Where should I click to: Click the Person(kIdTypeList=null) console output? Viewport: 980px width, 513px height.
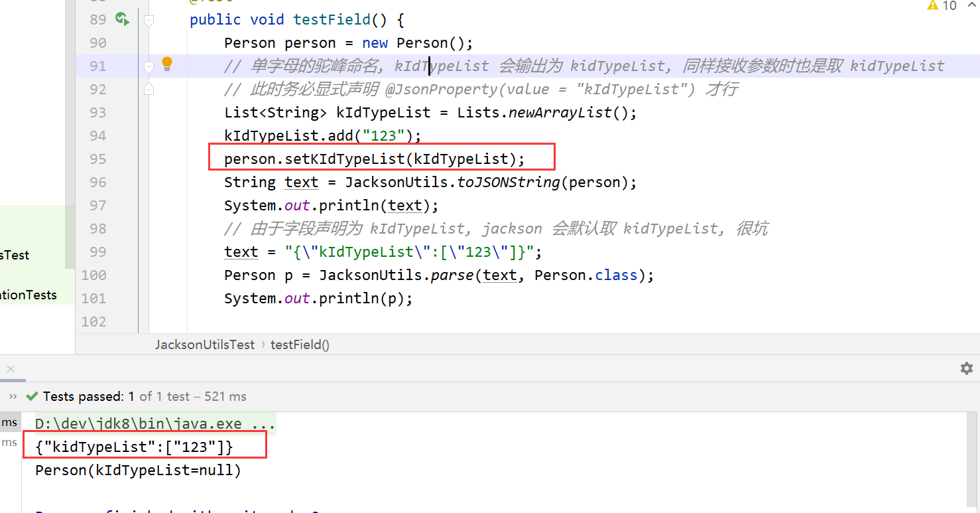139,471
